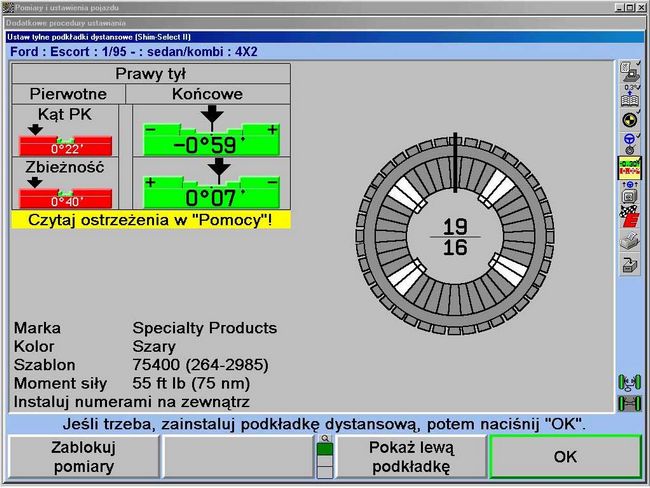The image size is (650, 488).
Task: Click the "Zablokuj pomiary" button
Action: 83,457
